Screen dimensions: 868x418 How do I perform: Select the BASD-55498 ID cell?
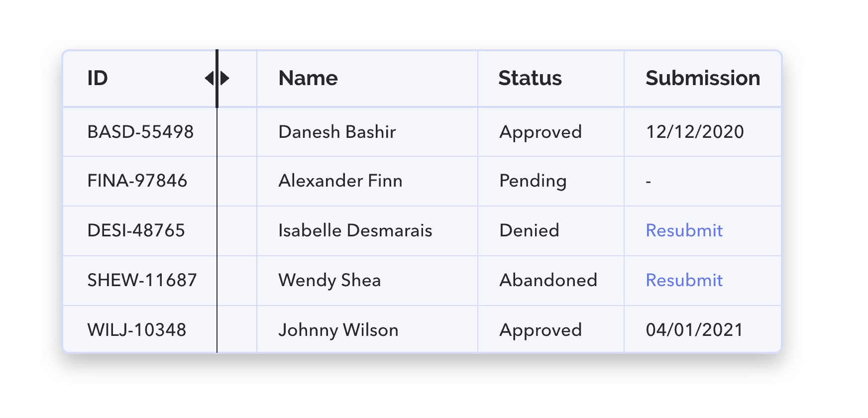[x=140, y=132]
